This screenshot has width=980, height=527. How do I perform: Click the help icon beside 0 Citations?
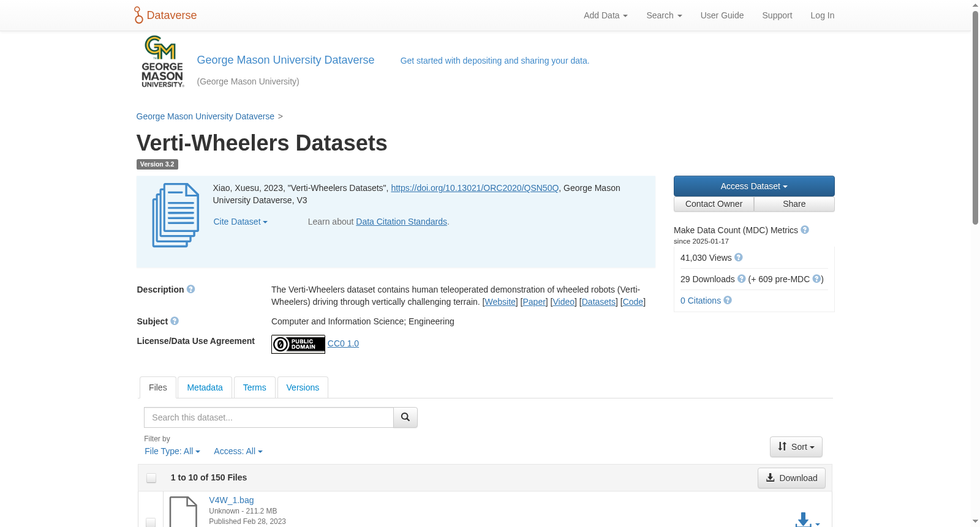click(x=728, y=300)
